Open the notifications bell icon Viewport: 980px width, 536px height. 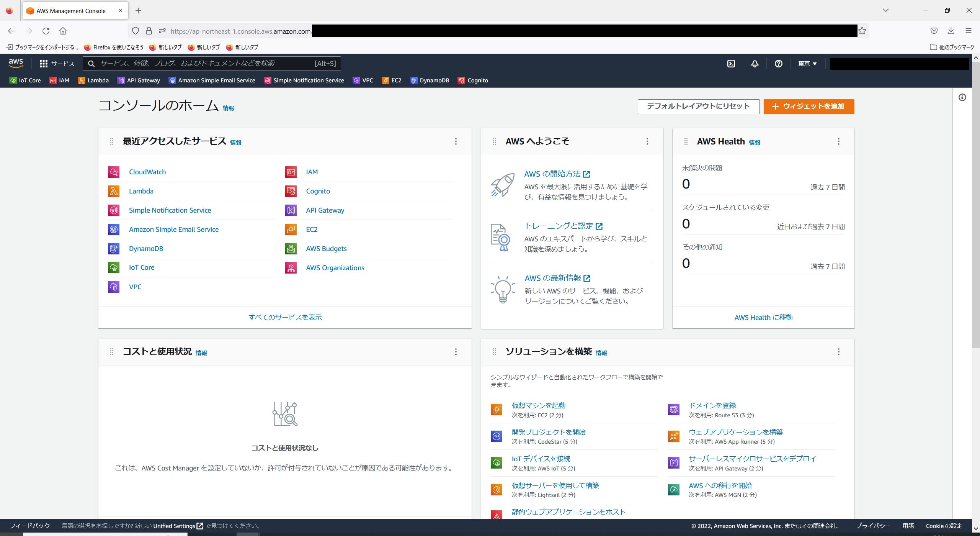pyautogui.click(x=755, y=64)
